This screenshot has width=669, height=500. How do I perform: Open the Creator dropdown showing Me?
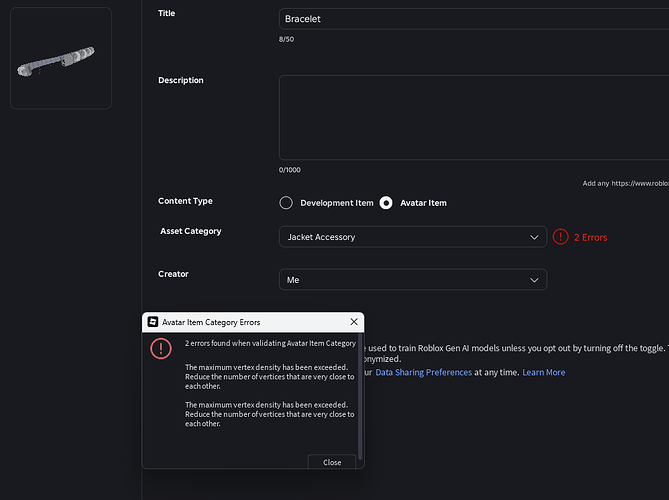[x=413, y=280]
